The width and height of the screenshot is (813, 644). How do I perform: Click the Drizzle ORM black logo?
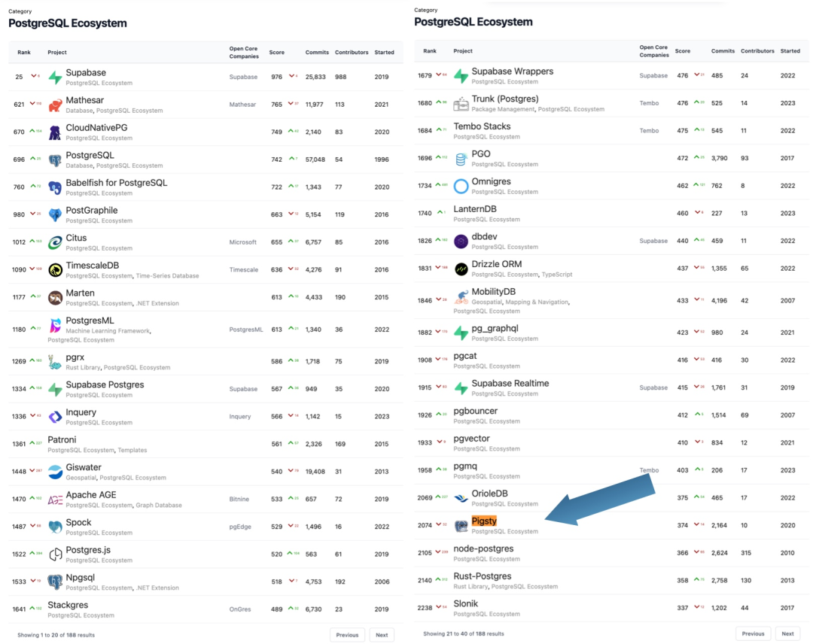click(461, 269)
